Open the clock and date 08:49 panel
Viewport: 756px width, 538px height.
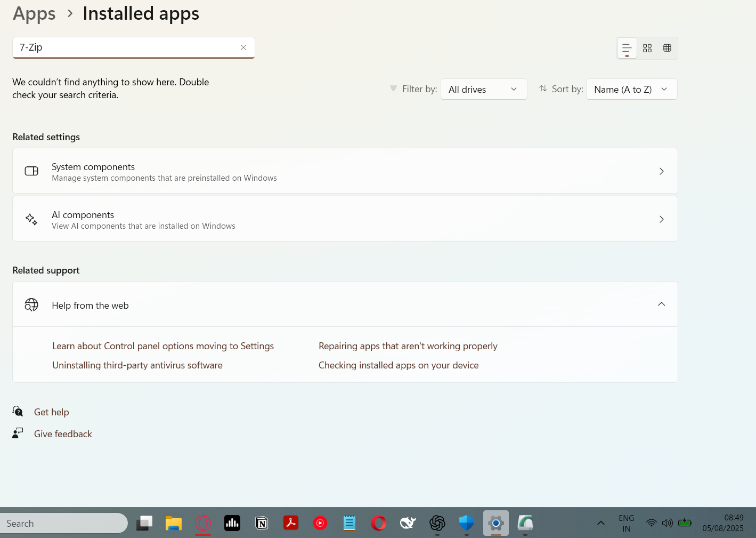[723, 523]
